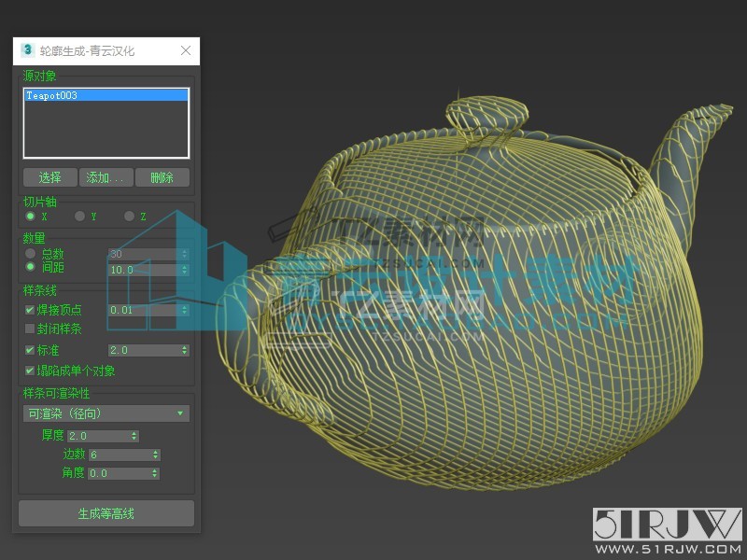Choose the 总数 quantity option
This screenshot has height=560, width=747.
click(x=31, y=253)
